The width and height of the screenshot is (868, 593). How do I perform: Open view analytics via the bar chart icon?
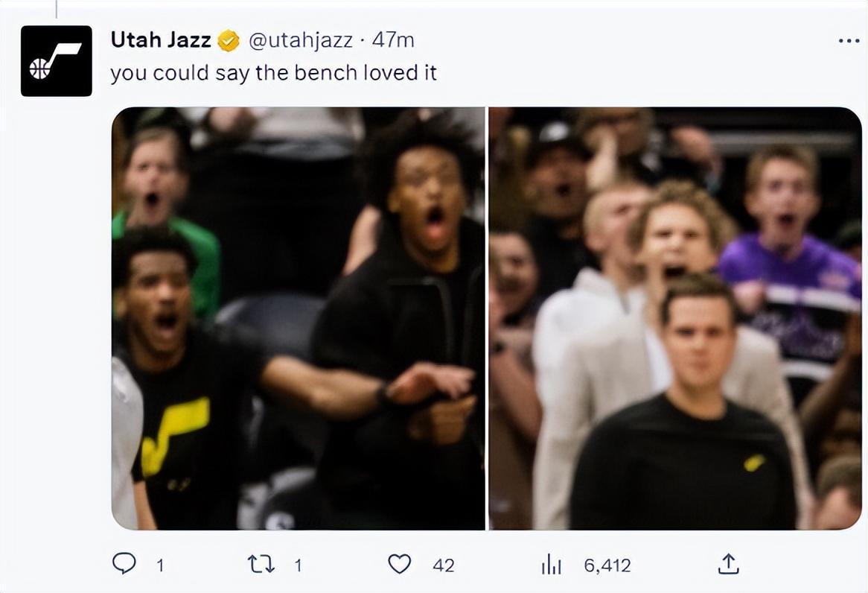[551, 565]
